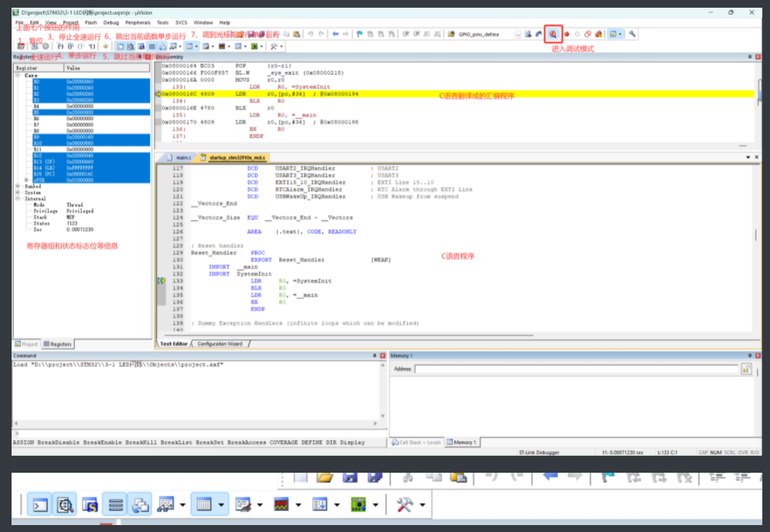Switch to the main.c editor tab

pos(179,158)
